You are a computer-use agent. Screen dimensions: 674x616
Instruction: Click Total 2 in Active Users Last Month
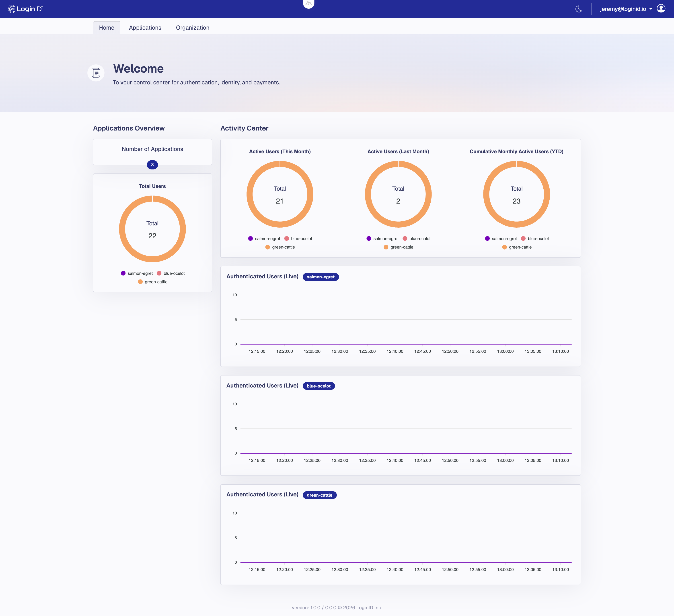click(x=398, y=195)
